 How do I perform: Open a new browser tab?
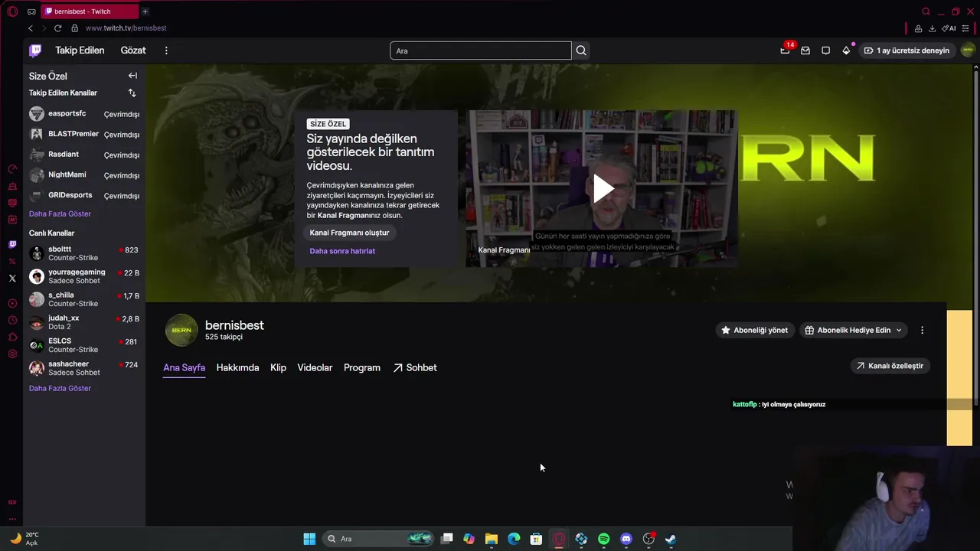coord(145,11)
